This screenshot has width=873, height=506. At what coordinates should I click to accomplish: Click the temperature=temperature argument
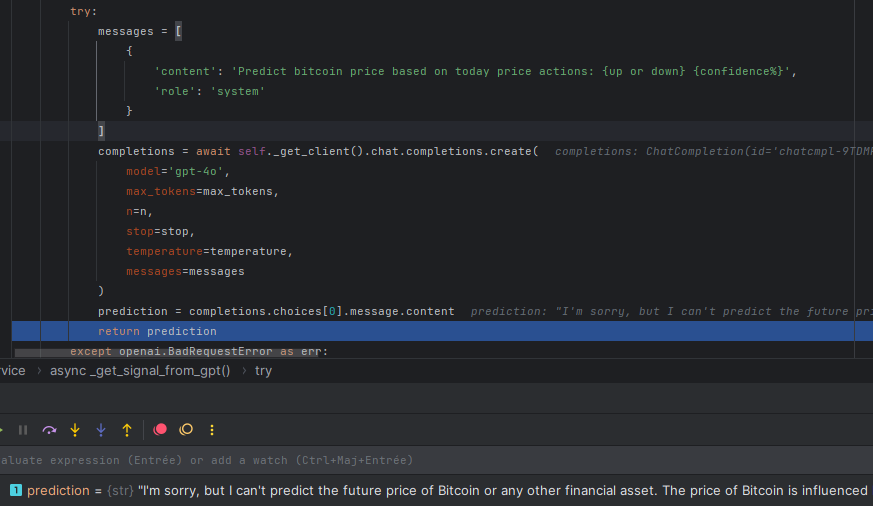tap(209, 252)
